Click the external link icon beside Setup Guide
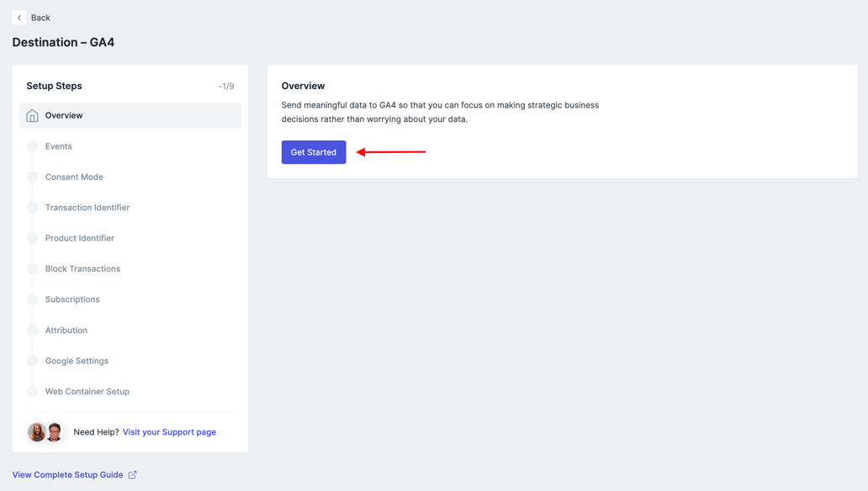 pos(132,475)
